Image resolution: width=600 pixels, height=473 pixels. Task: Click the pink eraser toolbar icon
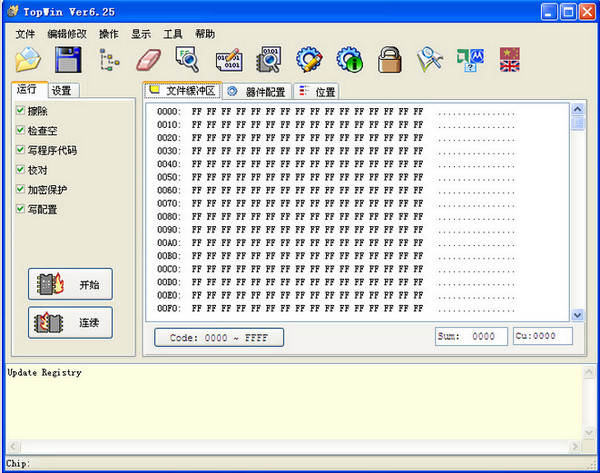(x=148, y=59)
